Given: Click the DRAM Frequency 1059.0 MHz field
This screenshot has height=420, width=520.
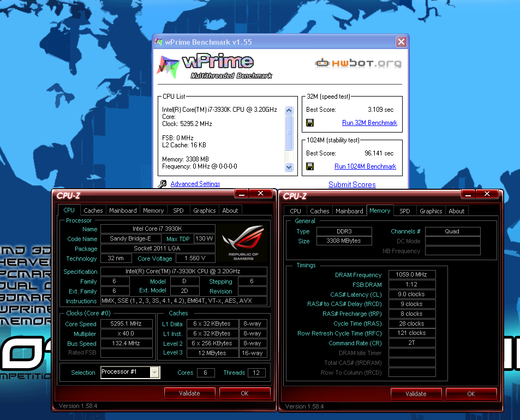Looking at the screenshot, I should tap(412, 274).
